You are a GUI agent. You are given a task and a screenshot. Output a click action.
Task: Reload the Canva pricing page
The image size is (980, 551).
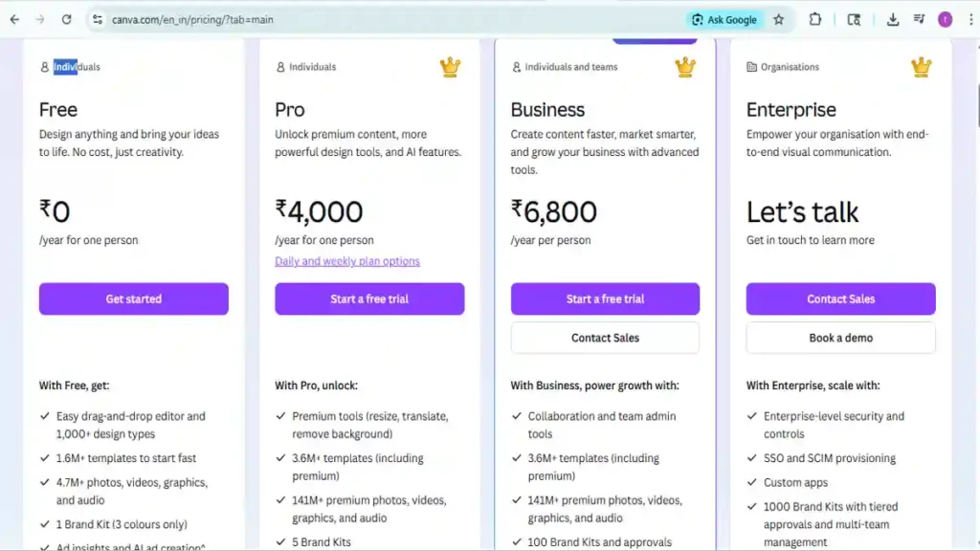point(65,18)
